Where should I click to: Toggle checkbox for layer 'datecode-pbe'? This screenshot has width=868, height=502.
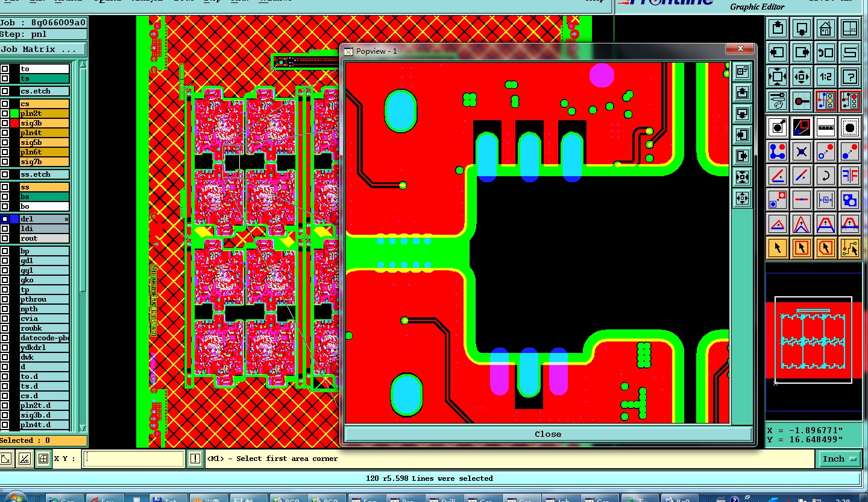point(5,338)
